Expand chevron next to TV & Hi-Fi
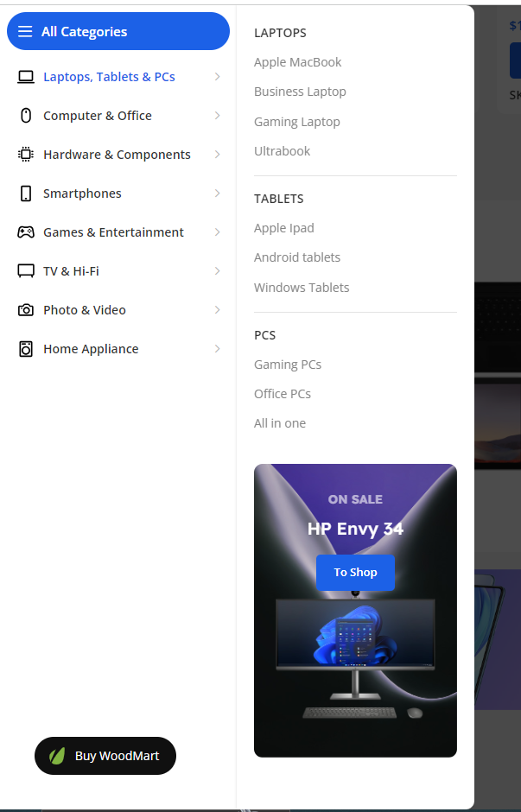The height and width of the screenshot is (812, 521). [218, 271]
